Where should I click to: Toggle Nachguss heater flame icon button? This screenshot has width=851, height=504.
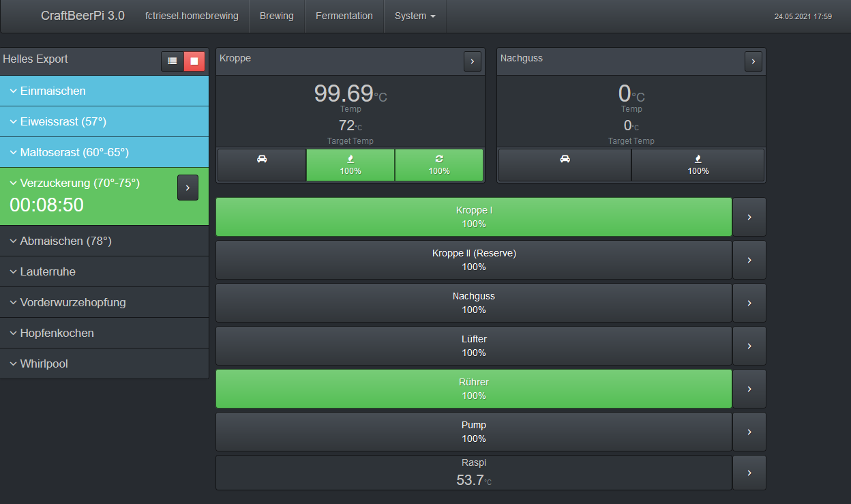tap(698, 165)
